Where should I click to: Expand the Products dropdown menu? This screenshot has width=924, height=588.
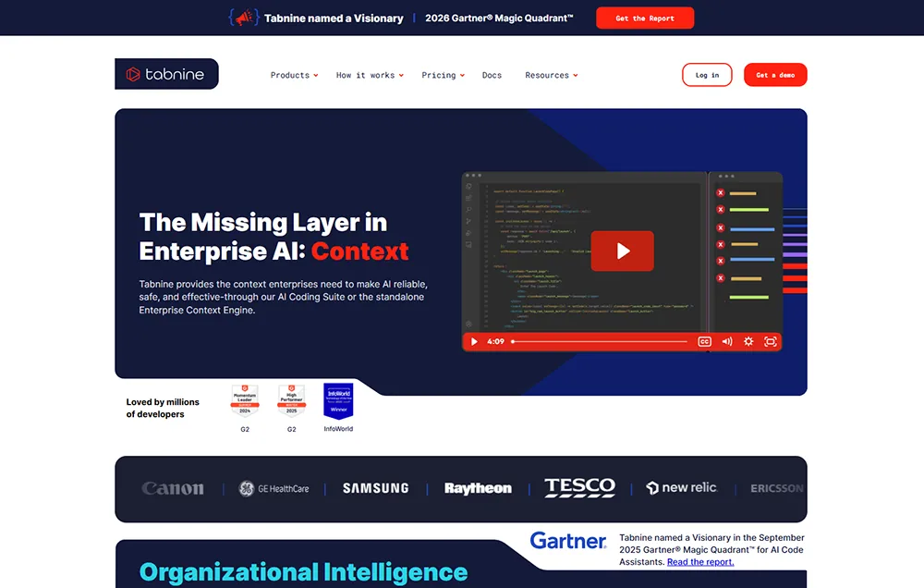click(x=294, y=76)
